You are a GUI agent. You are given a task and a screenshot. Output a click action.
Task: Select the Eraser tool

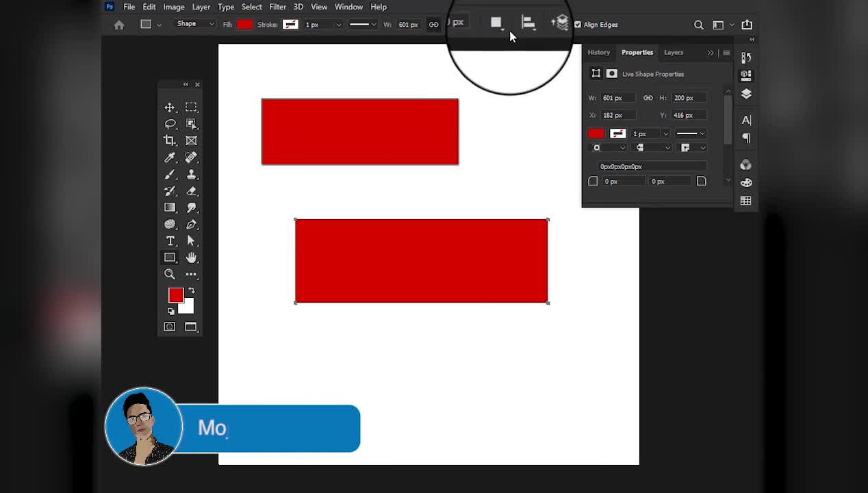tap(191, 191)
